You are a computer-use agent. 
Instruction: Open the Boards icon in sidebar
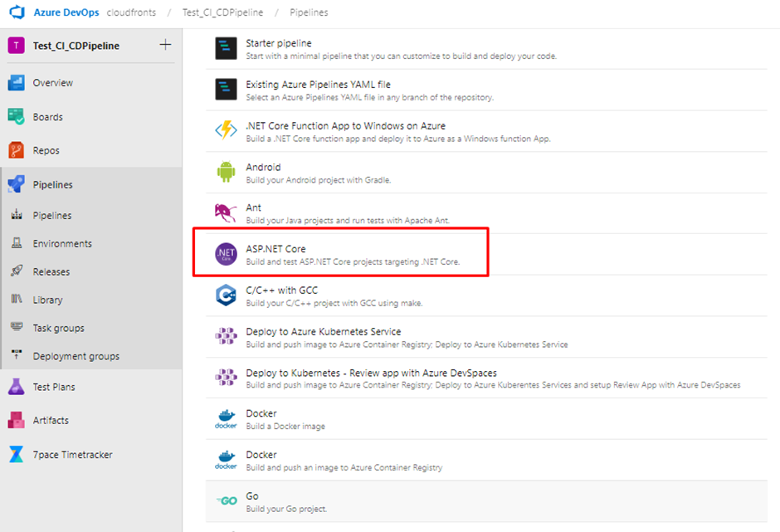click(x=16, y=116)
